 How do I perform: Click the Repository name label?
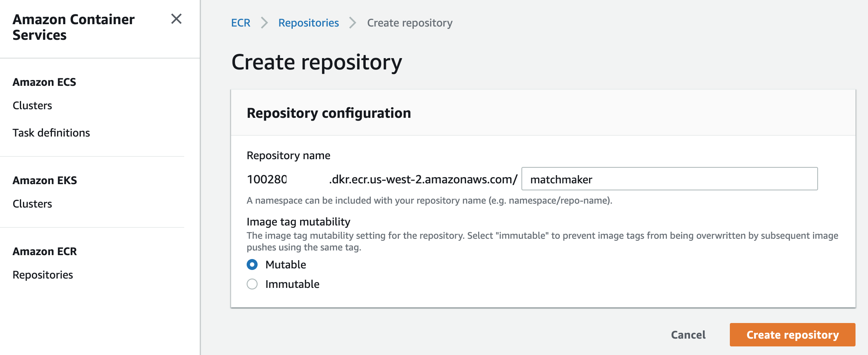(x=288, y=155)
